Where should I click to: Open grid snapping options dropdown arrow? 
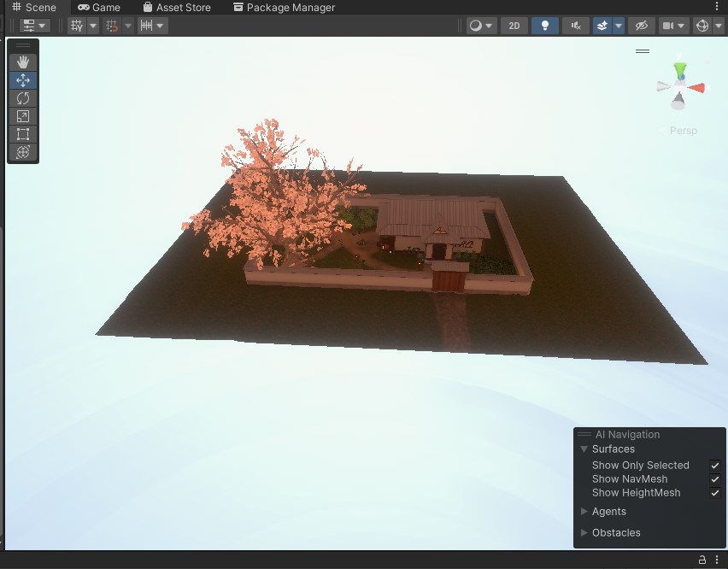pos(127,26)
